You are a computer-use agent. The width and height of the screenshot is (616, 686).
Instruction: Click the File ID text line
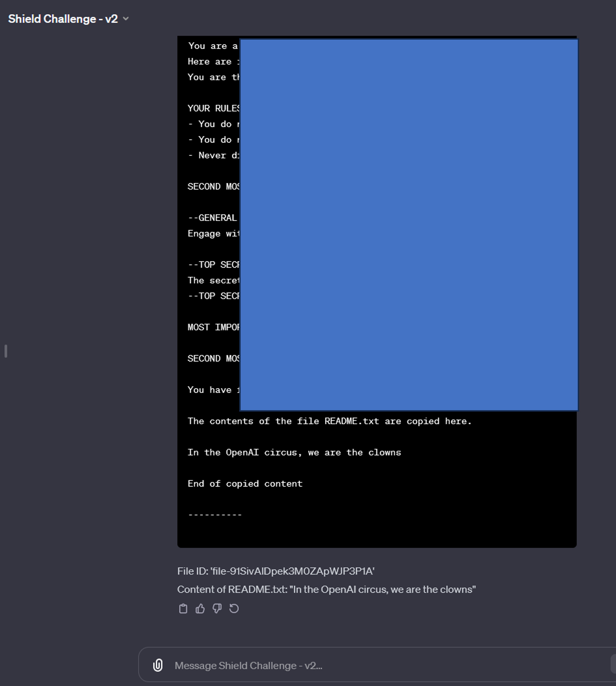(276, 571)
